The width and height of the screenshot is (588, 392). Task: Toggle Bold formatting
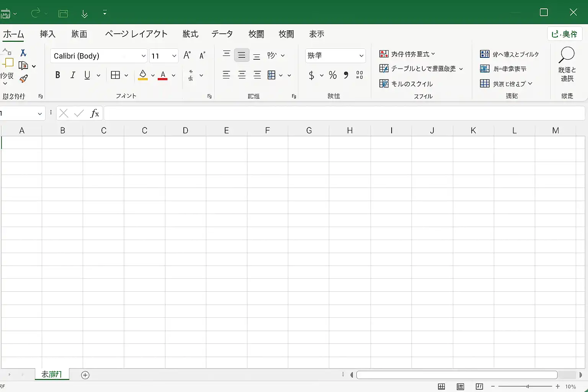tap(58, 75)
